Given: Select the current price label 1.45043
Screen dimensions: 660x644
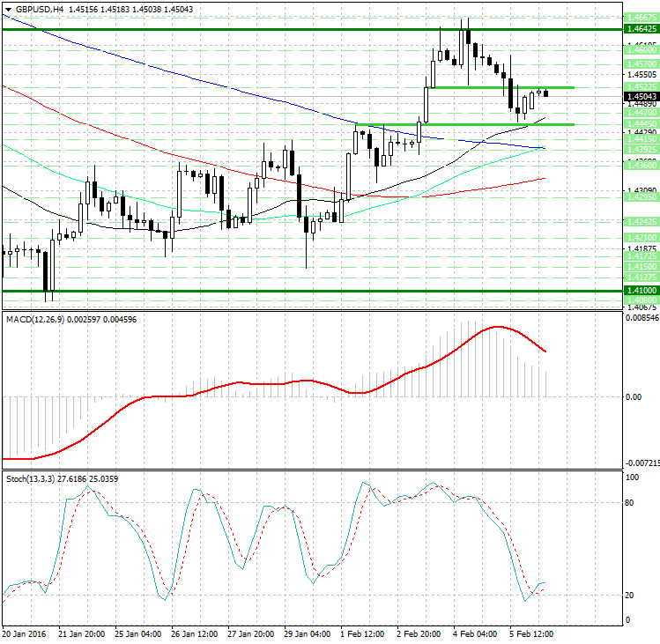Looking at the screenshot, I should 641,96.
